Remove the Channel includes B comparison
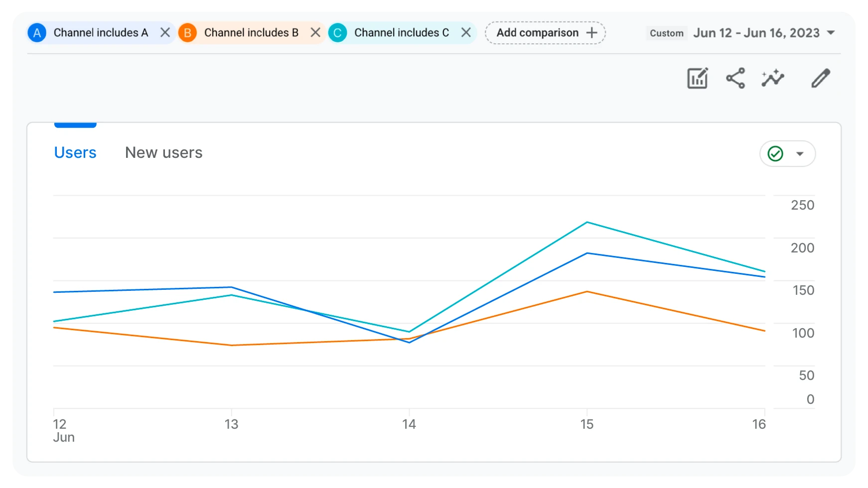Image resolution: width=868 pixels, height=488 pixels. coord(315,33)
